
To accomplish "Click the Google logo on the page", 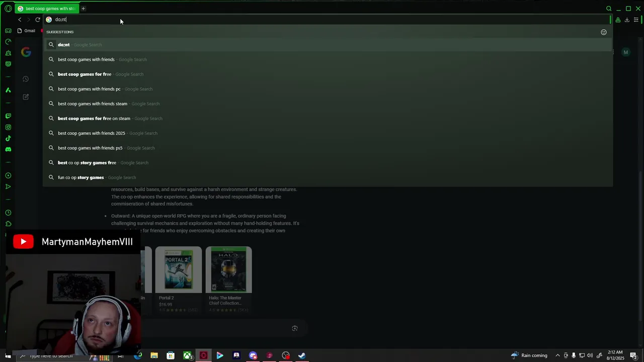I will tap(26, 52).
